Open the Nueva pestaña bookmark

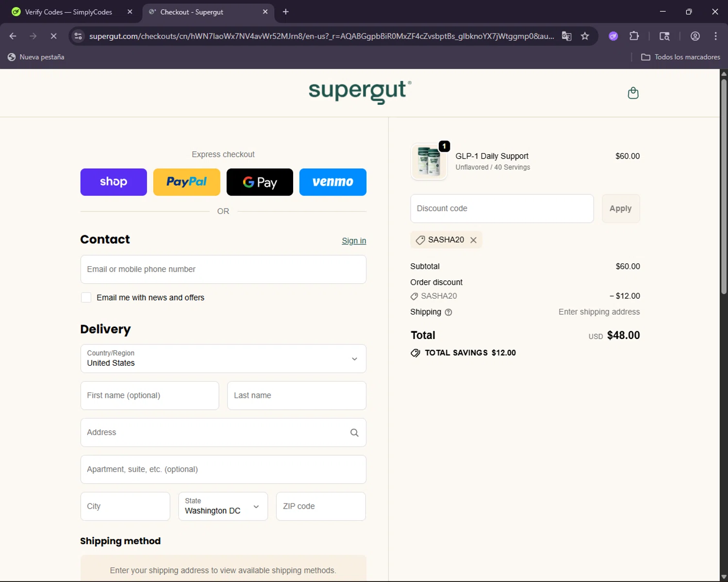(x=36, y=57)
